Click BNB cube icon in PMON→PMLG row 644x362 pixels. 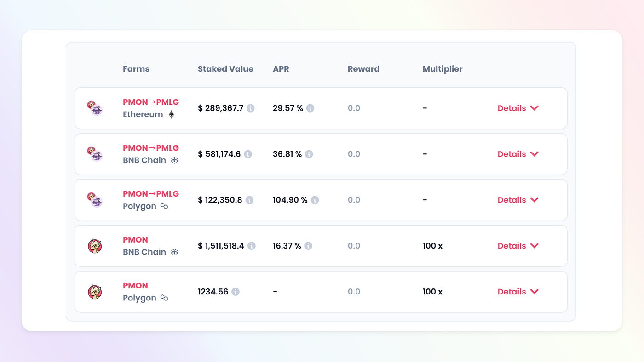(x=174, y=160)
